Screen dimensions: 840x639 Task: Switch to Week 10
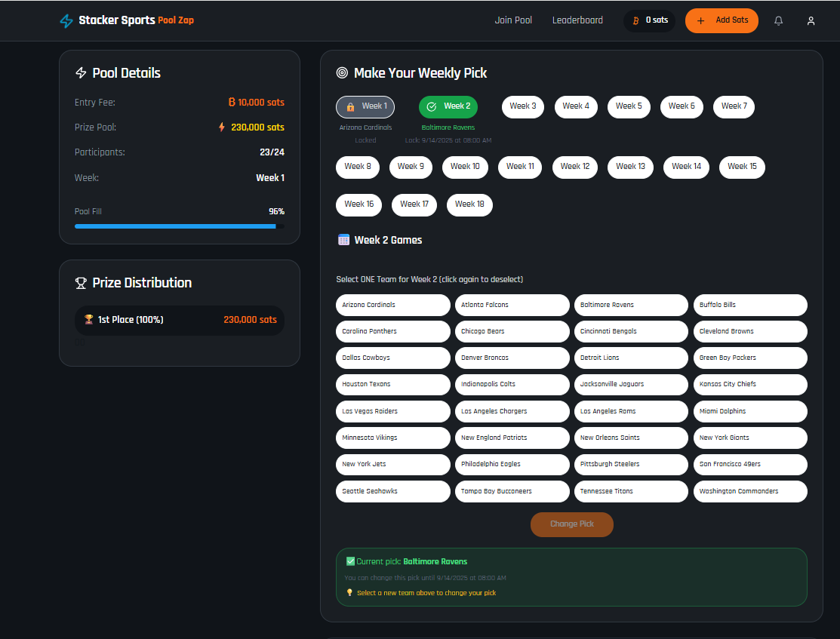click(465, 167)
